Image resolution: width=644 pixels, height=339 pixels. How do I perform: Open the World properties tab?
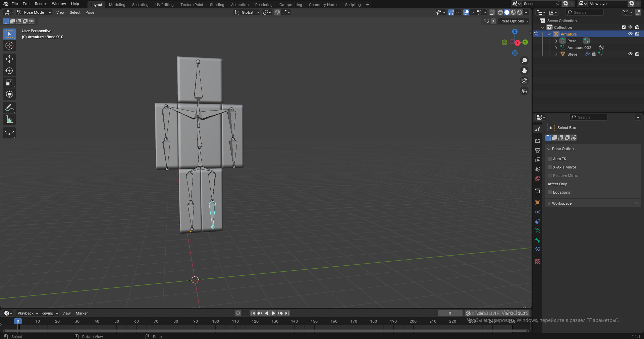click(538, 179)
